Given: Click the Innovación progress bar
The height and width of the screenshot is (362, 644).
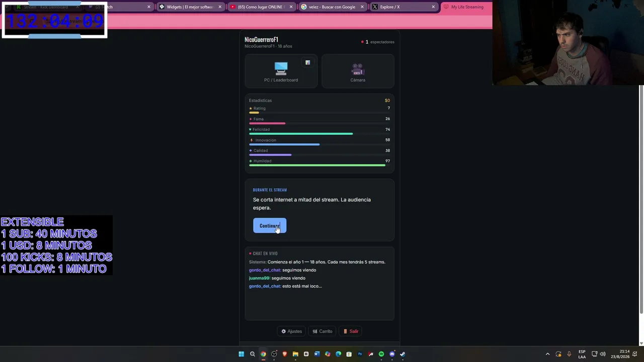Looking at the screenshot, I should (x=319, y=144).
